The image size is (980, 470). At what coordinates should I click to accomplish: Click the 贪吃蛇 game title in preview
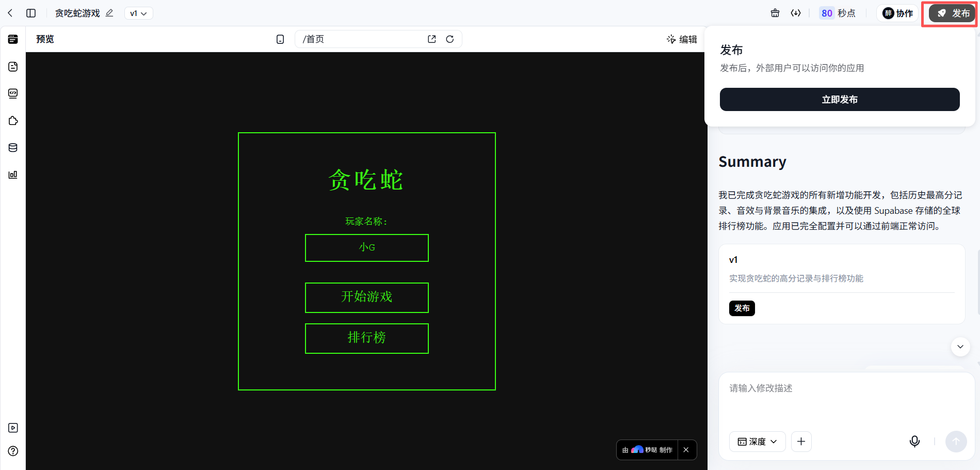[x=366, y=180]
